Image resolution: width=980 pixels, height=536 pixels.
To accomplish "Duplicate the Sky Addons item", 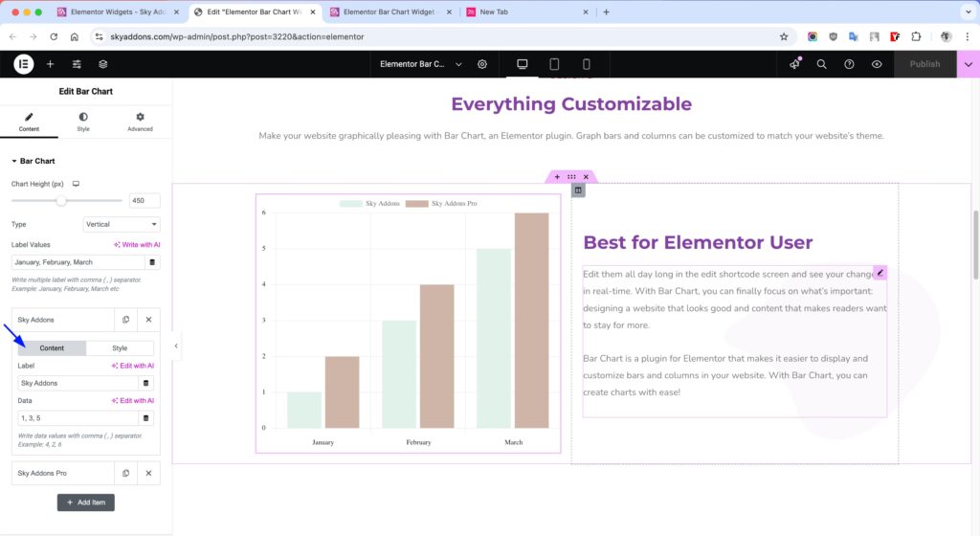I will 125,320.
